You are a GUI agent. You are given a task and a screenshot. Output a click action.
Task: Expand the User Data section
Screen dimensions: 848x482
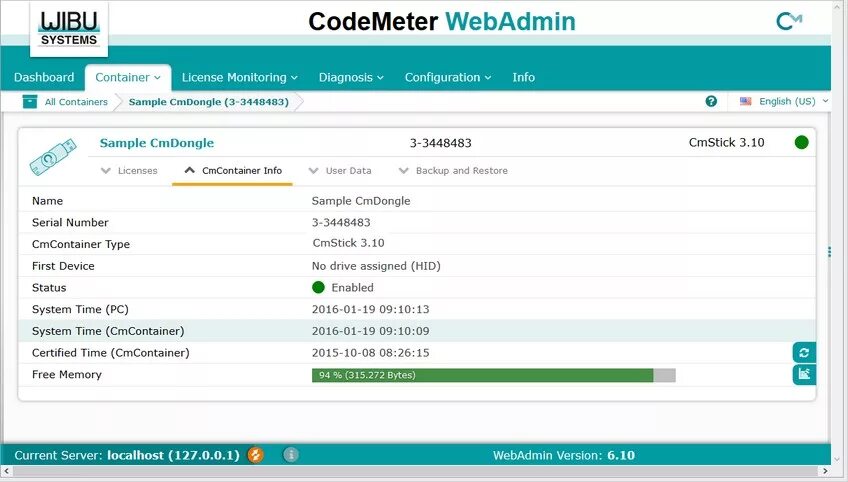(340, 170)
